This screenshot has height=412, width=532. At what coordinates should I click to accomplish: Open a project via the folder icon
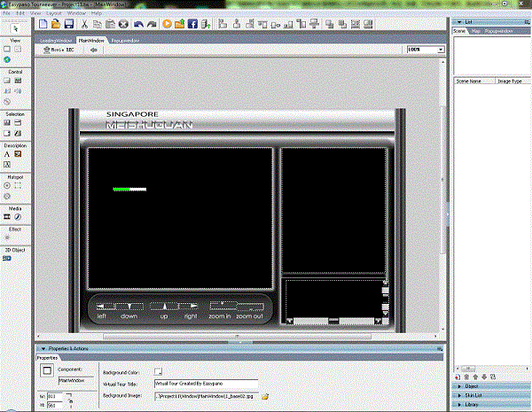tap(56, 24)
